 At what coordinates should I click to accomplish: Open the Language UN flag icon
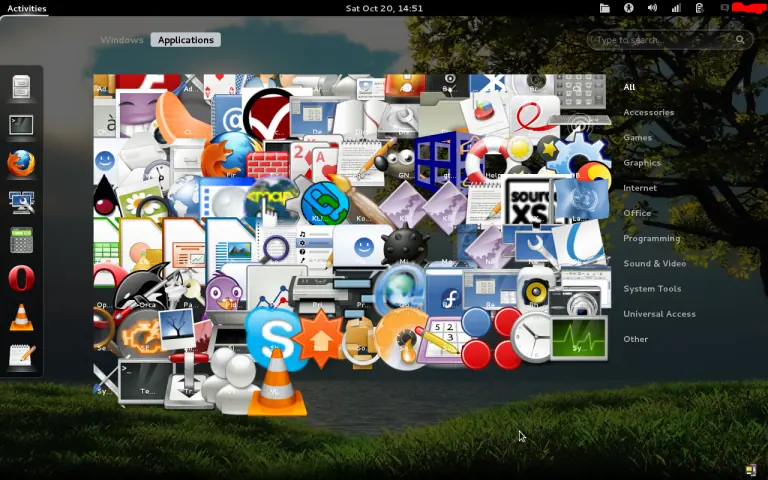tap(582, 199)
